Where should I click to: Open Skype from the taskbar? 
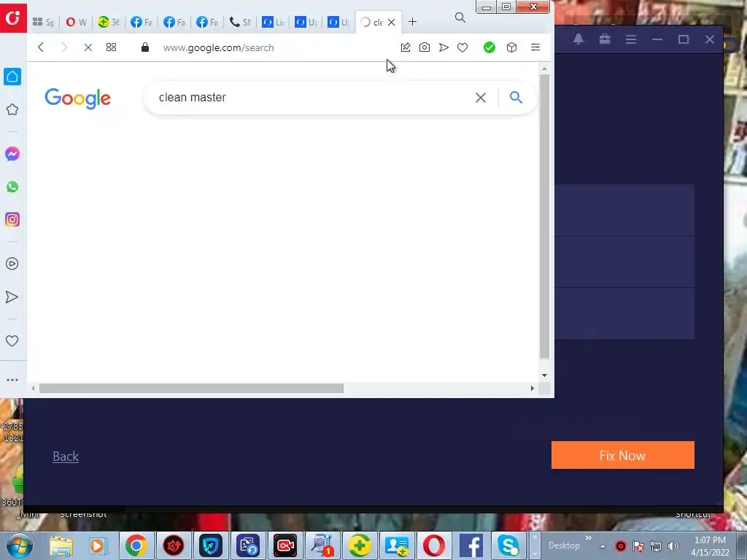coord(508,545)
